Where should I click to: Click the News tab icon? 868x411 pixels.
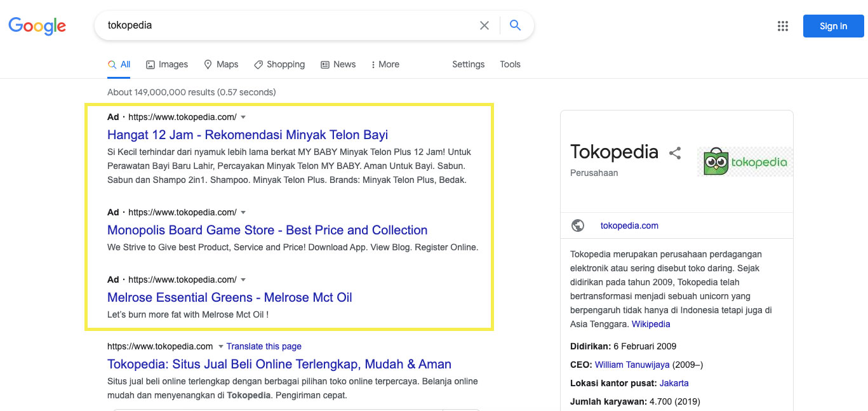324,64
